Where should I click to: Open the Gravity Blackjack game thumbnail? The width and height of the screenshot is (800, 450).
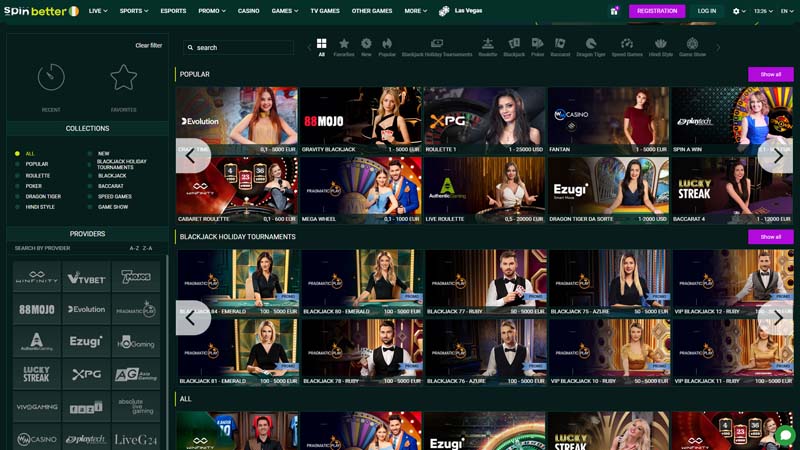tap(361, 120)
